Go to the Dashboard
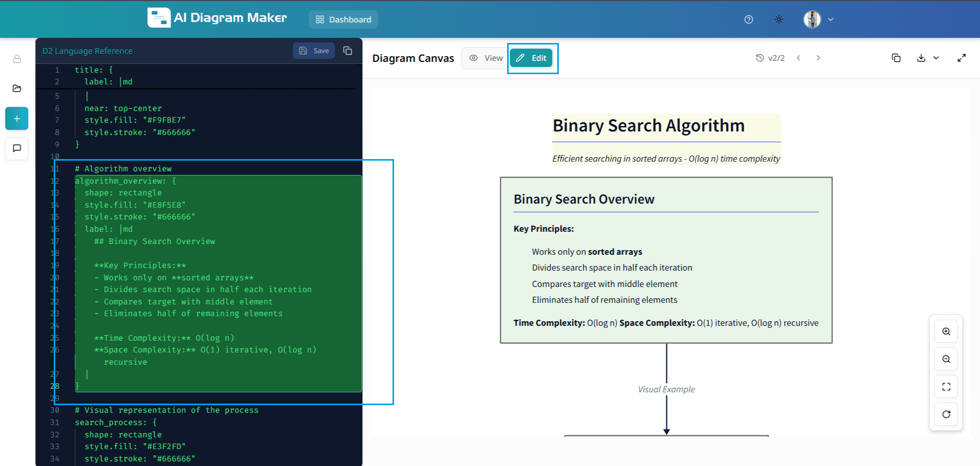980x466 pixels. pyautogui.click(x=343, y=19)
